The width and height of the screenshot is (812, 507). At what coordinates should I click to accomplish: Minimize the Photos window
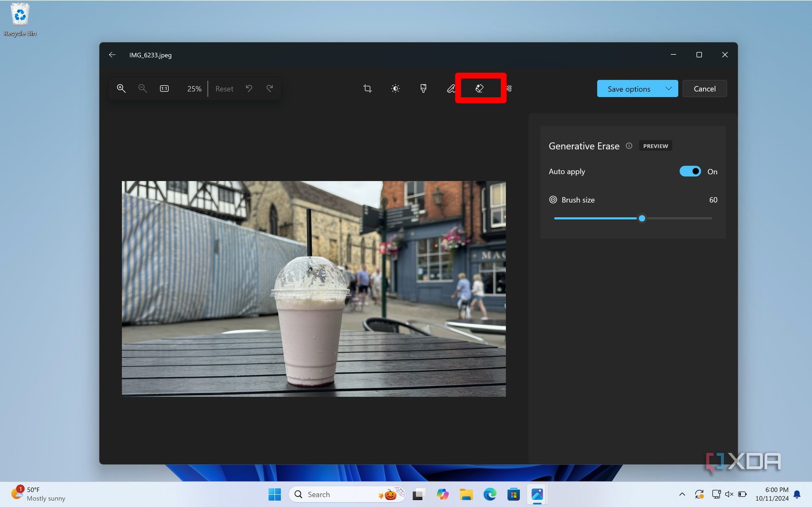pyautogui.click(x=673, y=55)
